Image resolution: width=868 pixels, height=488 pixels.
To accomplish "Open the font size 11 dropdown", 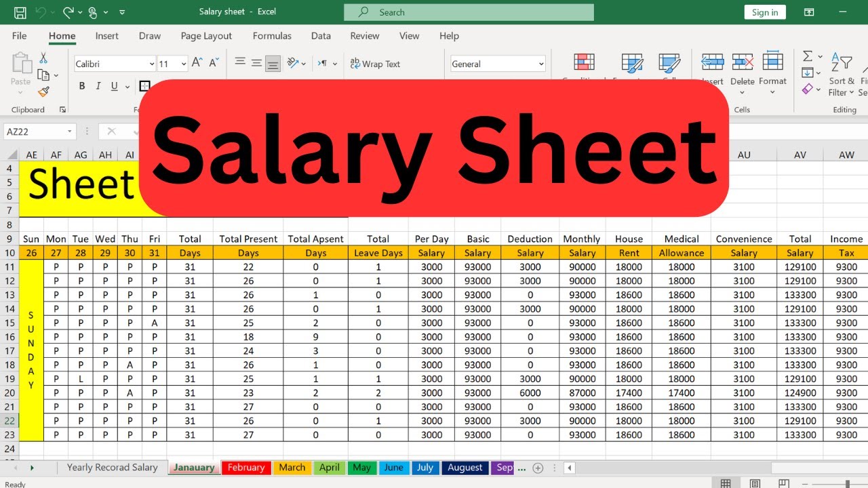I will pyautogui.click(x=184, y=64).
